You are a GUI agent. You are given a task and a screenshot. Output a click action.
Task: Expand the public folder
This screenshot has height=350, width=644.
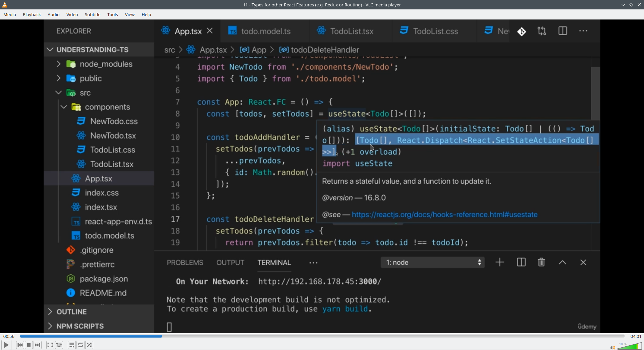[99, 79]
